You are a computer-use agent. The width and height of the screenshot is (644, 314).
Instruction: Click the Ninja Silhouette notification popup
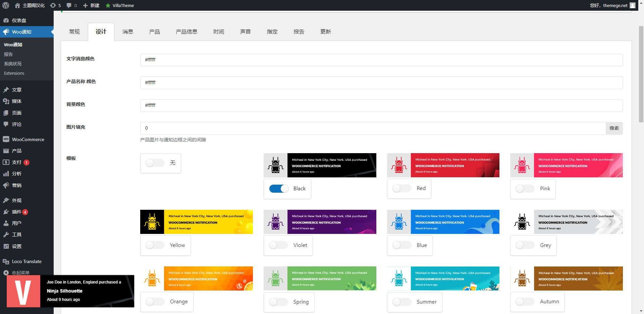(x=70, y=291)
